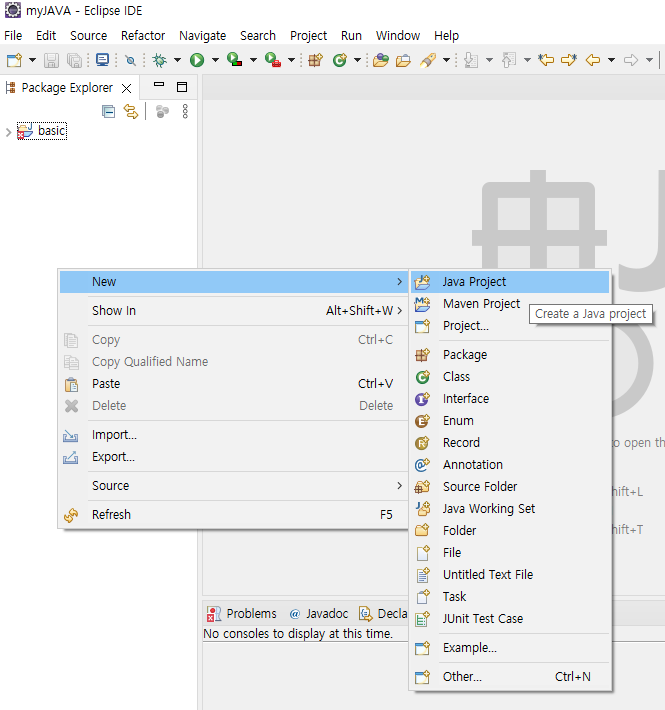The width and height of the screenshot is (665, 710).
Task: Open the Debug dropdown arrow
Action: click(x=177, y=60)
